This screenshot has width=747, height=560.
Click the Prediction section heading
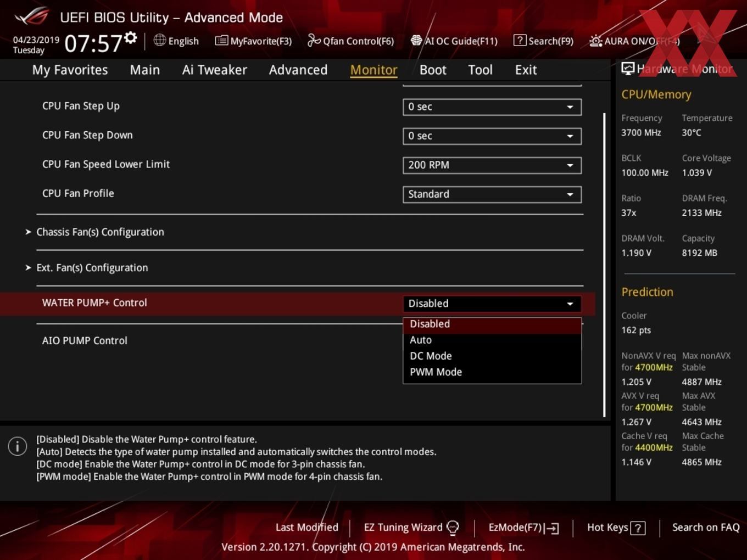pyautogui.click(x=647, y=292)
